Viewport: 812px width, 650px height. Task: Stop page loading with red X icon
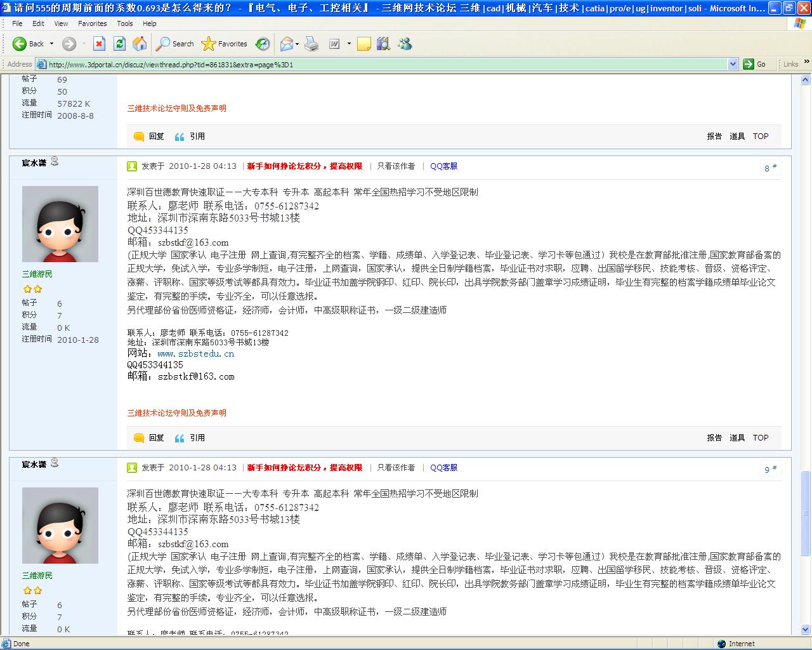99,44
